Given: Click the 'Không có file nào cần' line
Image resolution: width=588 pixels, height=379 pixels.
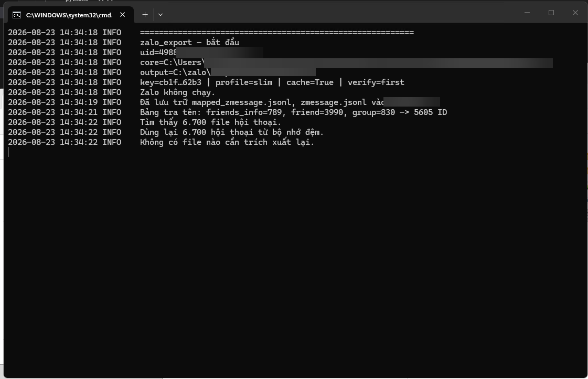Looking at the screenshot, I should tap(227, 142).
